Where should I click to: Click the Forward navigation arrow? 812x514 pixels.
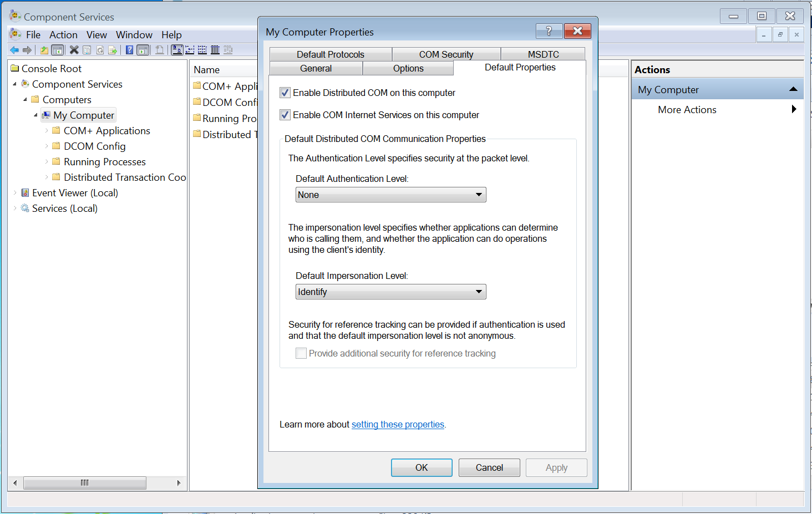pos(27,50)
